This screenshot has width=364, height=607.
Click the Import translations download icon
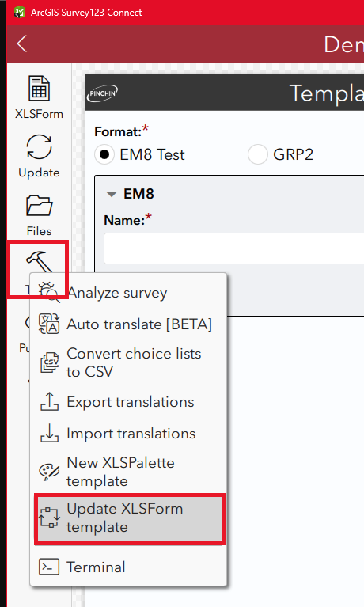click(x=49, y=433)
